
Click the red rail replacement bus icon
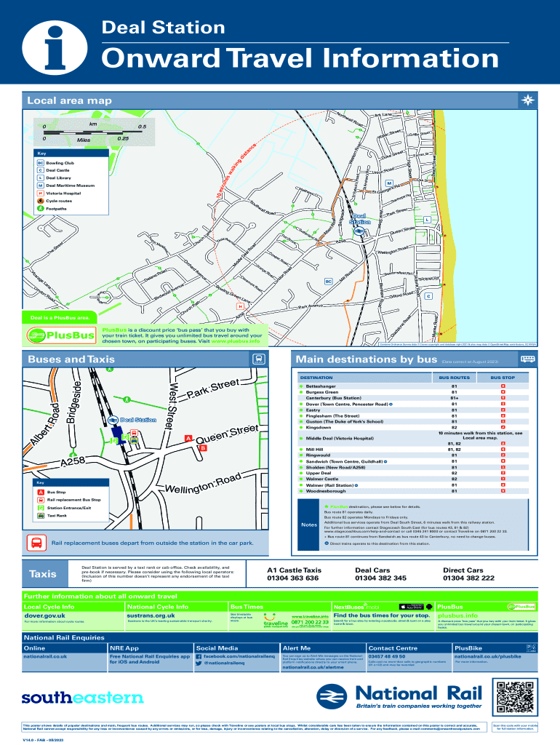click(x=36, y=543)
